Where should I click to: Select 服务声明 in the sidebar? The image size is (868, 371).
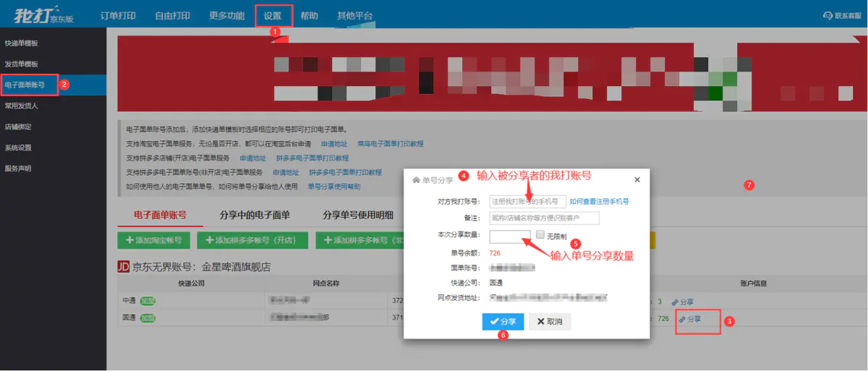pyautogui.click(x=53, y=169)
